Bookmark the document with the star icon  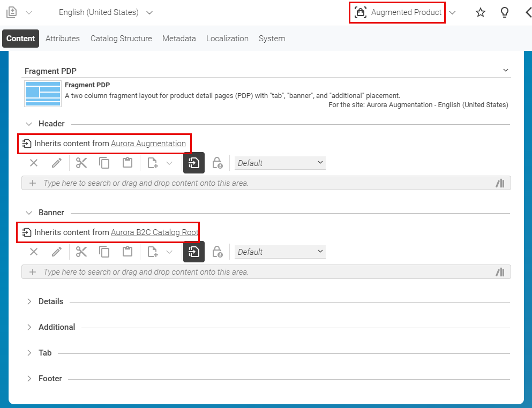(x=481, y=12)
